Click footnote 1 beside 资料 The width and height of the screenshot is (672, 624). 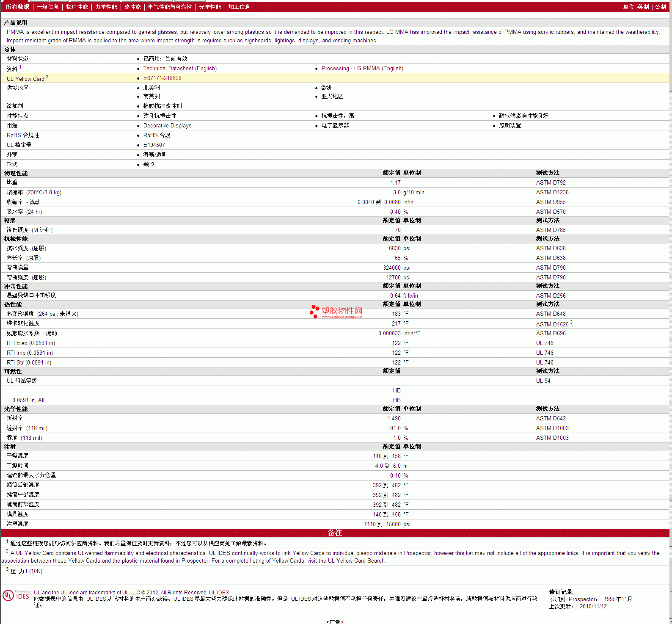(x=20, y=67)
